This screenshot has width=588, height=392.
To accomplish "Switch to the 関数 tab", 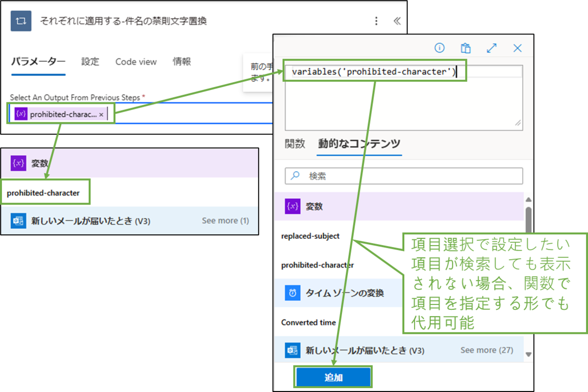I will (x=295, y=143).
